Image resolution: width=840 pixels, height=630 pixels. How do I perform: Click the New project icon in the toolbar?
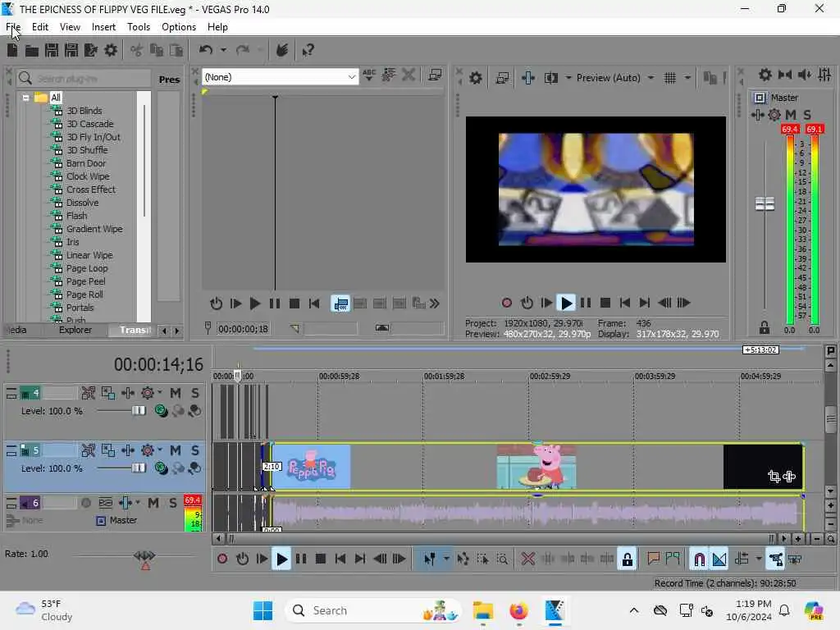coord(12,50)
